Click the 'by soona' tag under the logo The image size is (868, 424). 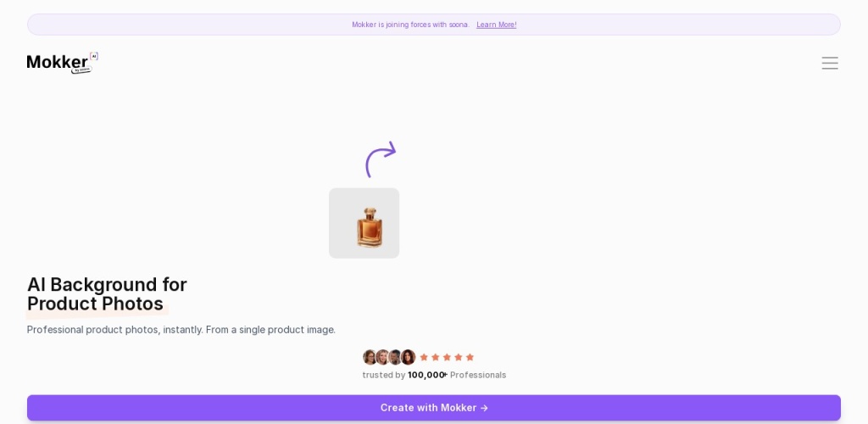tap(81, 70)
